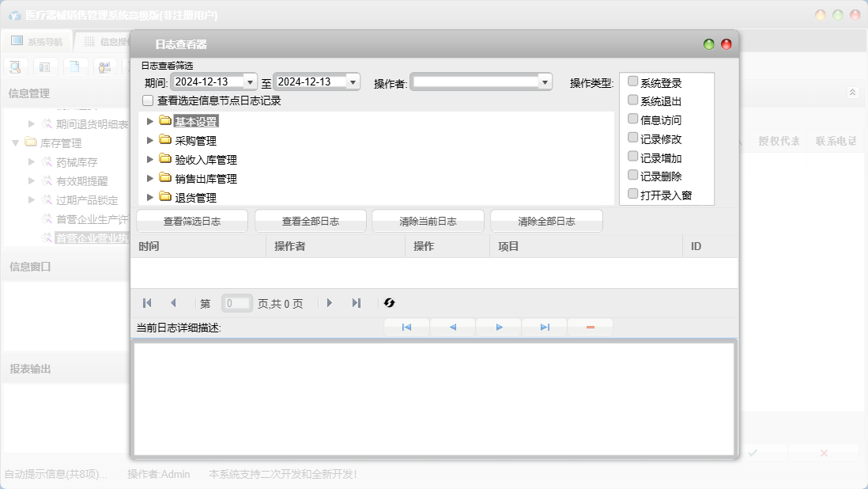This screenshot has width=868, height=489.
Task: Click the list view icon in main toolbar
Action: 45,67
